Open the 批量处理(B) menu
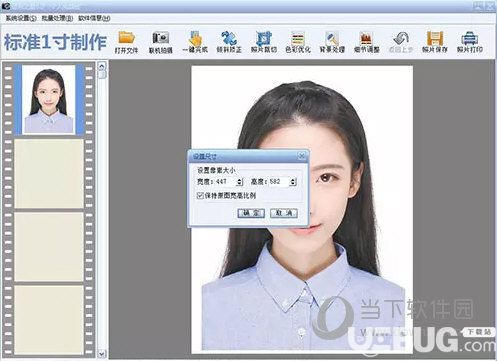Image resolution: width=497 pixels, height=361 pixels. pos(57,18)
